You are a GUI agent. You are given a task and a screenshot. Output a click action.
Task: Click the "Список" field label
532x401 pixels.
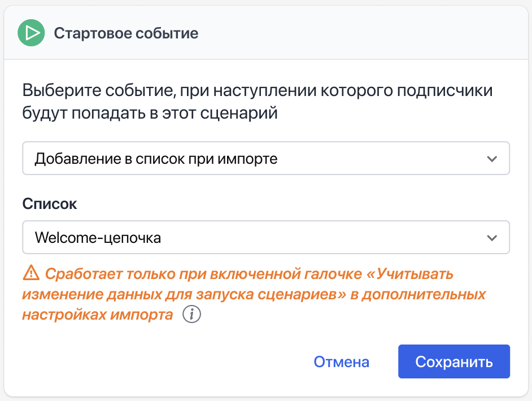tap(50, 204)
